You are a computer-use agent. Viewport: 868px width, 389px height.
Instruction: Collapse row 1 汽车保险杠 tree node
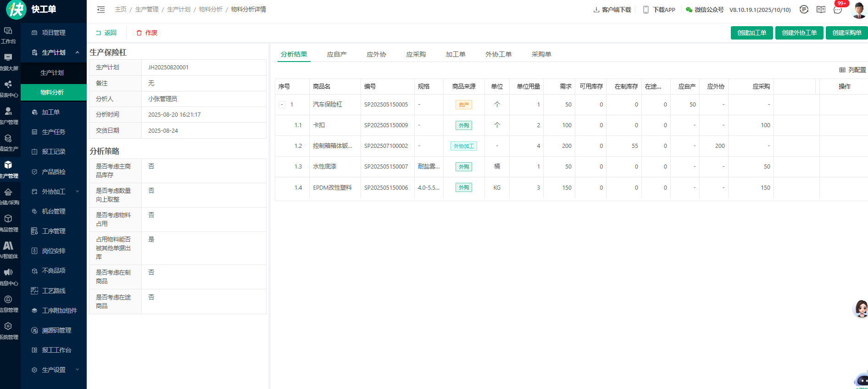click(282, 105)
